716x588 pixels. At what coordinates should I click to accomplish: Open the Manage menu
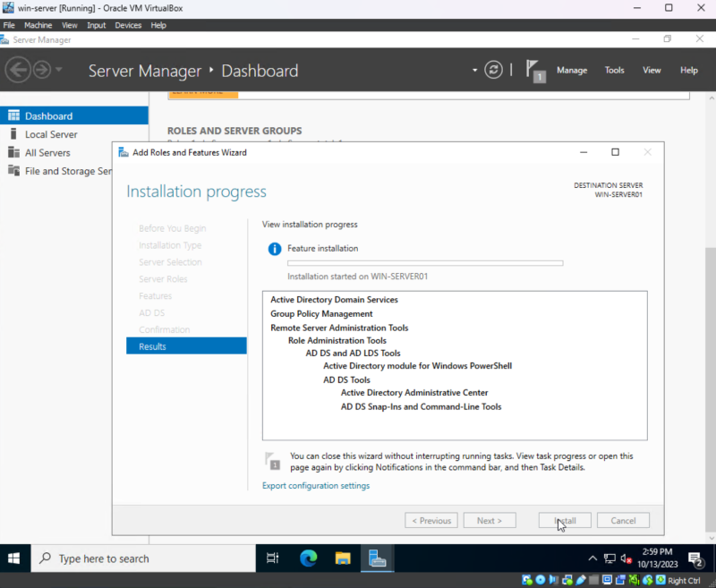tap(572, 71)
